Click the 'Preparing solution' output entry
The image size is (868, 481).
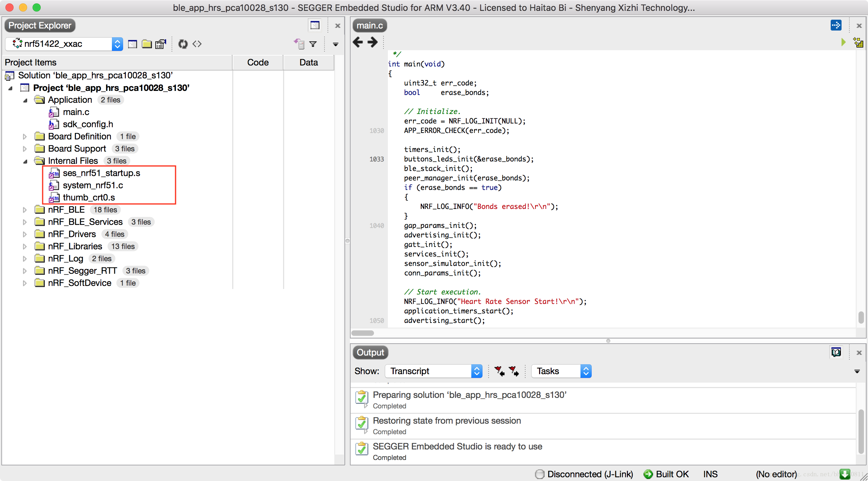[x=603, y=400]
